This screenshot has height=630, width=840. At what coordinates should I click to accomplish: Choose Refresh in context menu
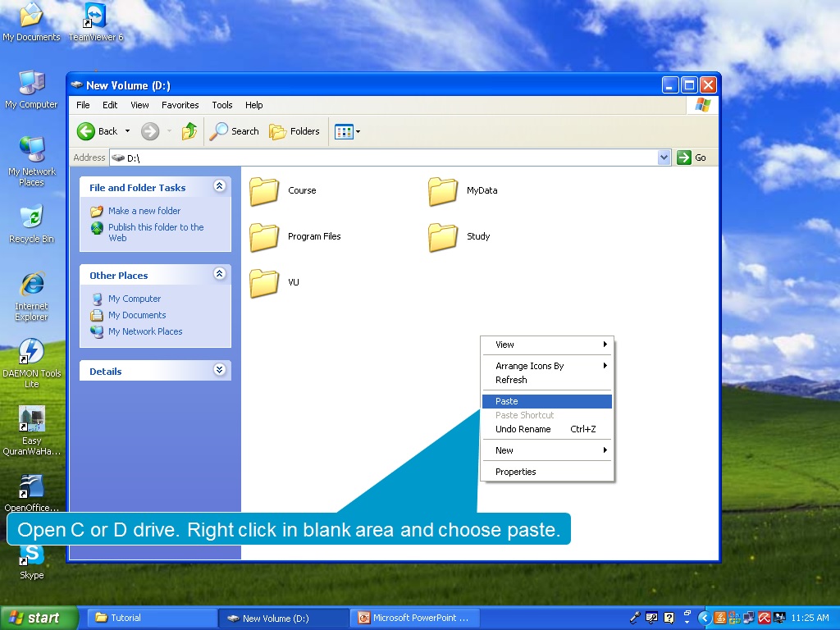pyautogui.click(x=547, y=380)
